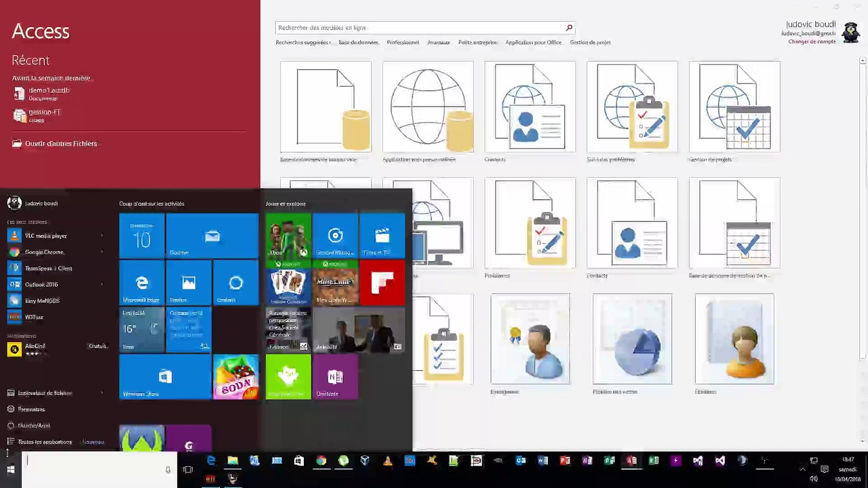Screen dimensions: 868x488
Task: Open the Solitaire Collection cards tile
Action: click(288, 283)
